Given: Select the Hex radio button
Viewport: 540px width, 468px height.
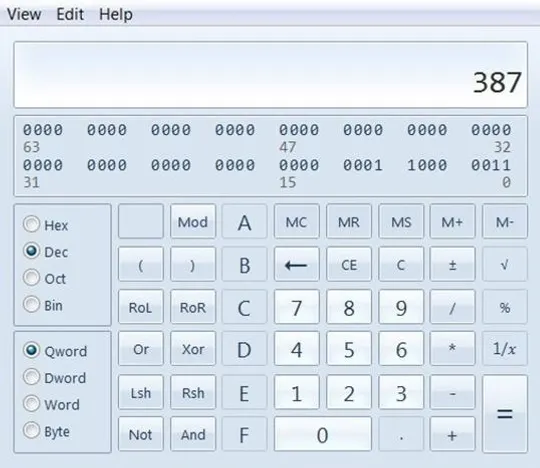Looking at the screenshot, I should pyautogui.click(x=45, y=225).
